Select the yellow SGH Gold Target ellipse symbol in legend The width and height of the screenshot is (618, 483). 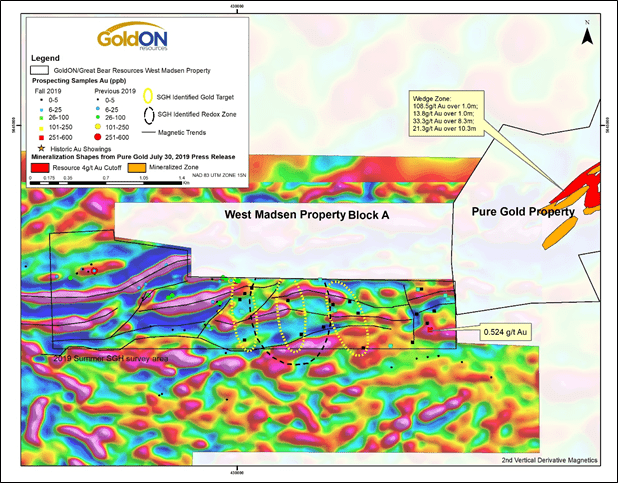[148, 97]
